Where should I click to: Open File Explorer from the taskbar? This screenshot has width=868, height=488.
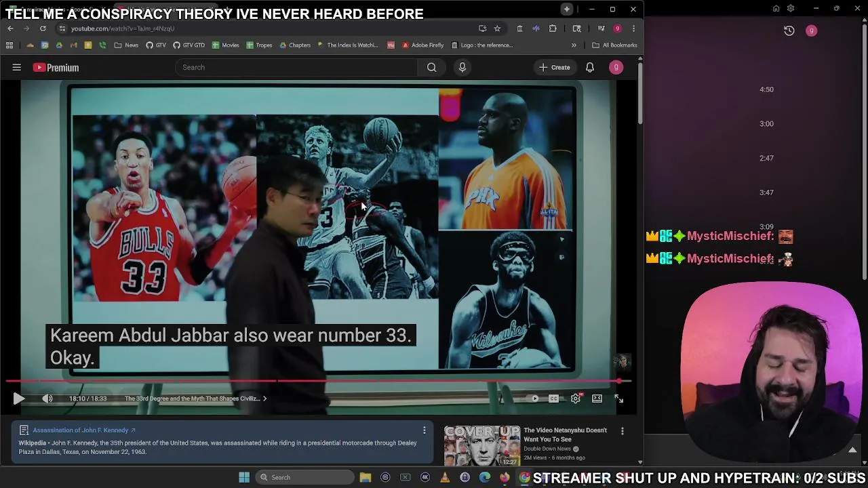tap(366, 477)
